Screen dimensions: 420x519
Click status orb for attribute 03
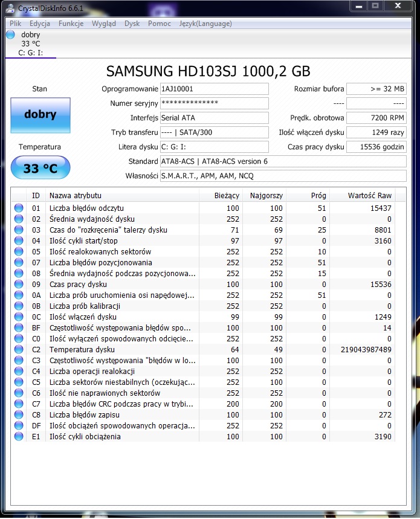click(x=19, y=230)
